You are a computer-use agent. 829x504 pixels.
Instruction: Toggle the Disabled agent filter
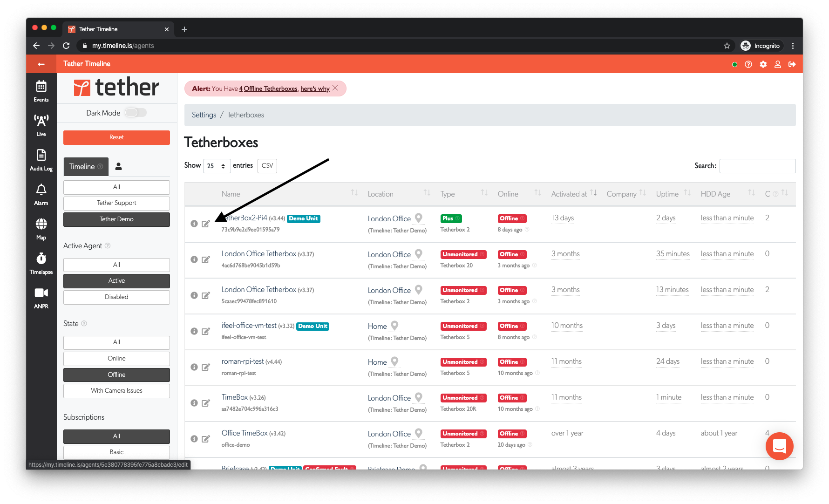(x=116, y=297)
